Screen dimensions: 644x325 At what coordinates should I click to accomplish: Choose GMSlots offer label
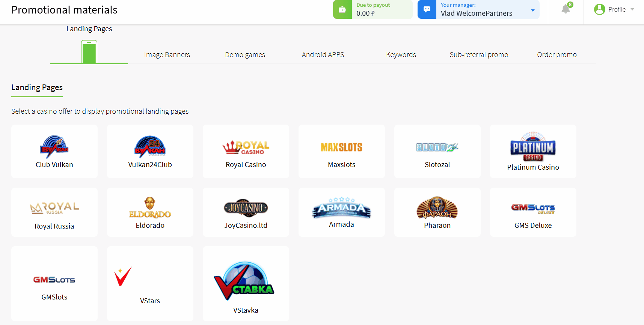click(x=54, y=297)
